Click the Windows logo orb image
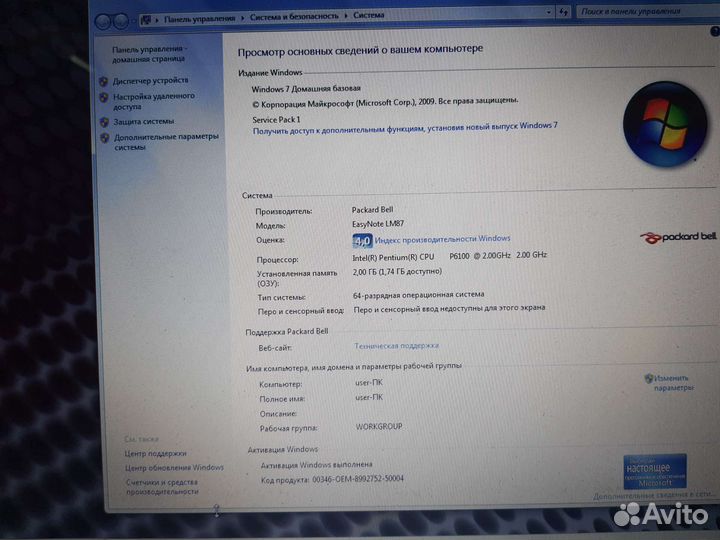Screen dimensions: 720x540 665,124
